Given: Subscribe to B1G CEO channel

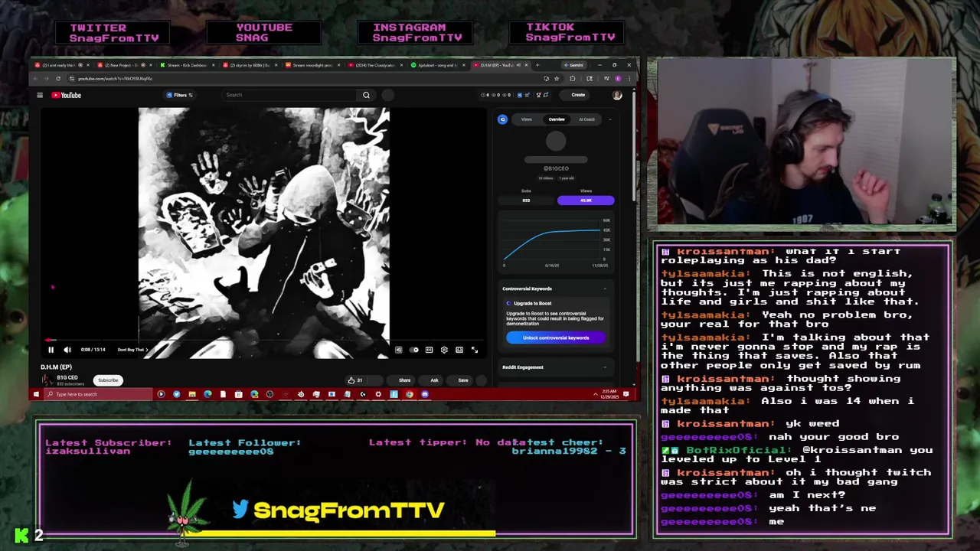Looking at the screenshot, I should (108, 380).
